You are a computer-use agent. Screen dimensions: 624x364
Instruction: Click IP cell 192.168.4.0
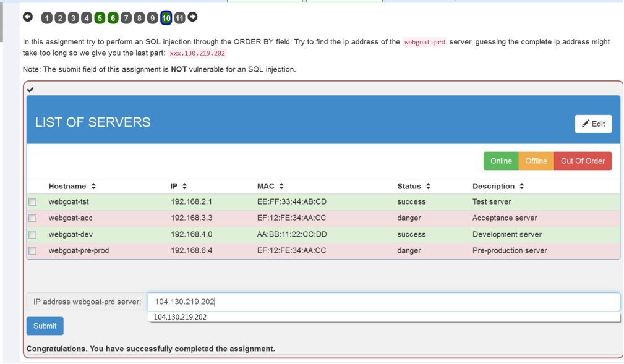(x=192, y=234)
